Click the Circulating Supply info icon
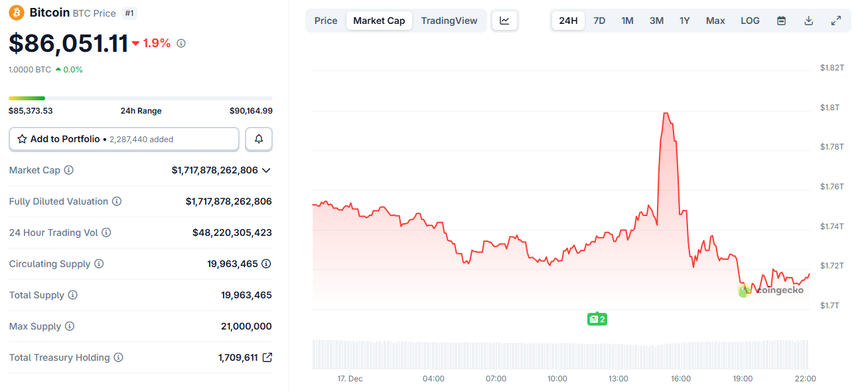Screen dimensions: 868x392 point(100,264)
